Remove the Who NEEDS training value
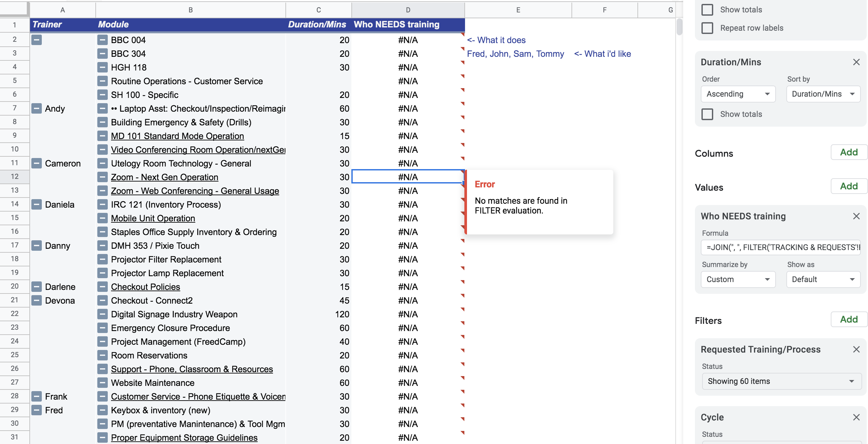868x444 pixels. click(x=856, y=216)
